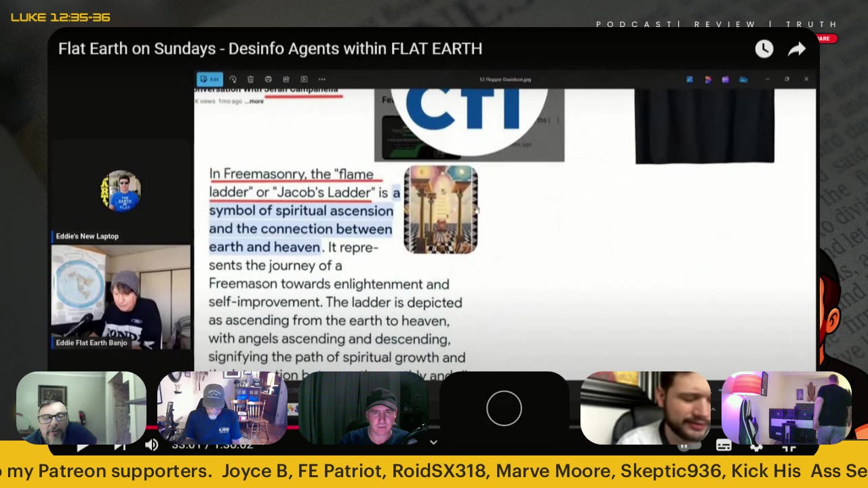Viewport: 868px width, 488px height.
Task: Click the Share arrow icon on video
Action: click(x=797, y=49)
